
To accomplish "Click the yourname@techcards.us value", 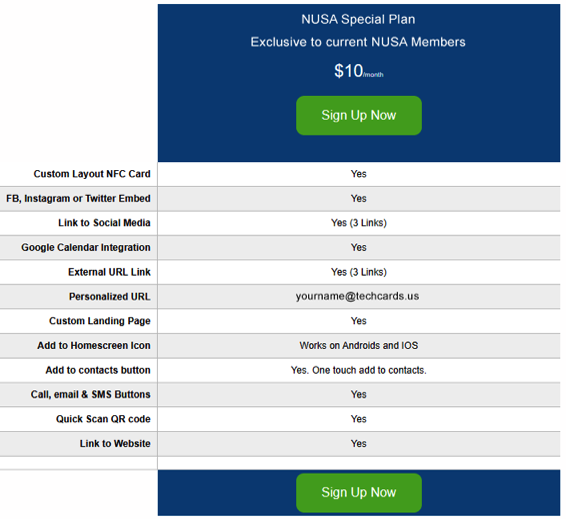I will [x=357, y=296].
